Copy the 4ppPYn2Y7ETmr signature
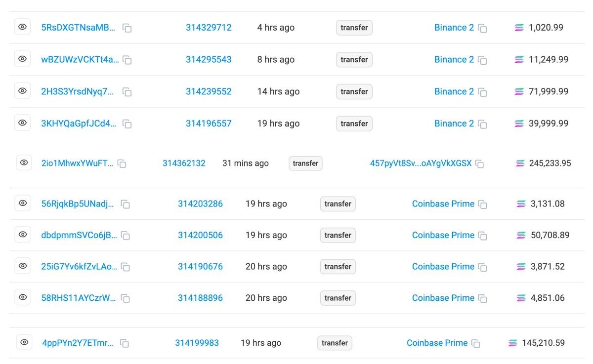 coord(125,343)
